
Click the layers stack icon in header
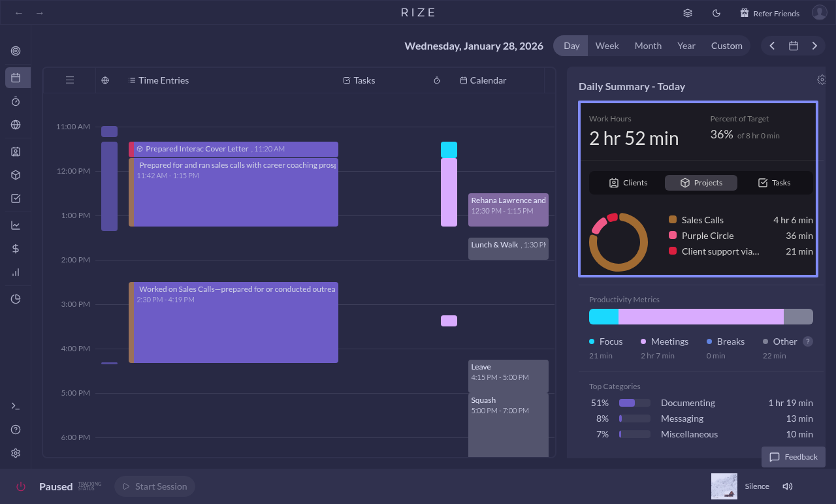pos(688,13)
